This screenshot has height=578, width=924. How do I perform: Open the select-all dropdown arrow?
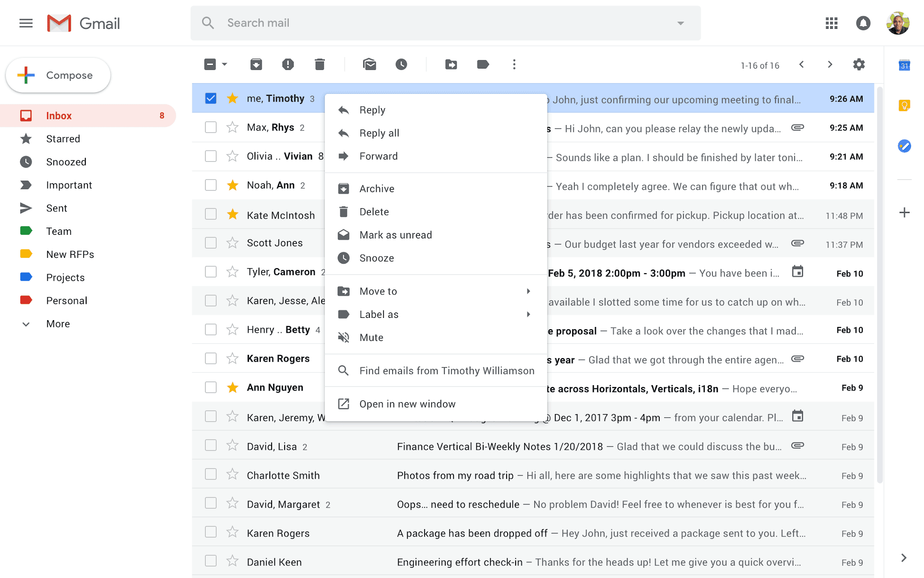(x=224, y=64)
